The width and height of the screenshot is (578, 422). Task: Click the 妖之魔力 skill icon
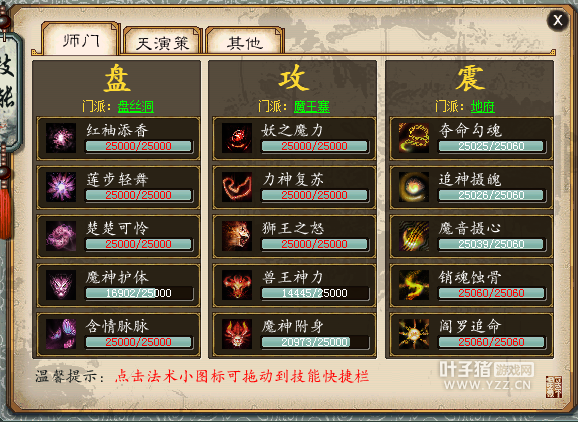click(x=237, y=138)
